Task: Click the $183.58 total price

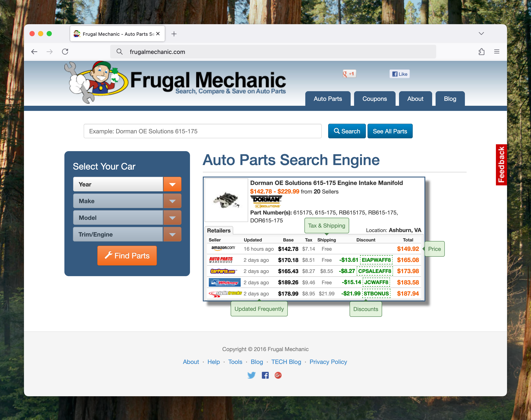Action: tap(408, 282)
